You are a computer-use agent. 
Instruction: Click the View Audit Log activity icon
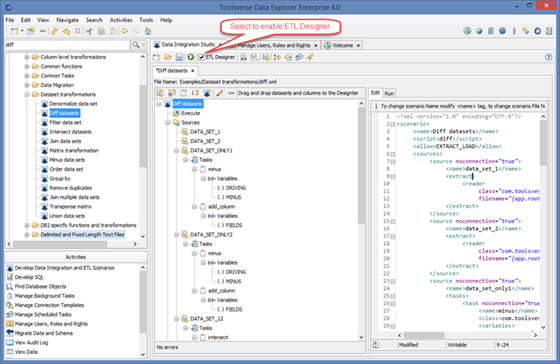[x=10, y=343]
